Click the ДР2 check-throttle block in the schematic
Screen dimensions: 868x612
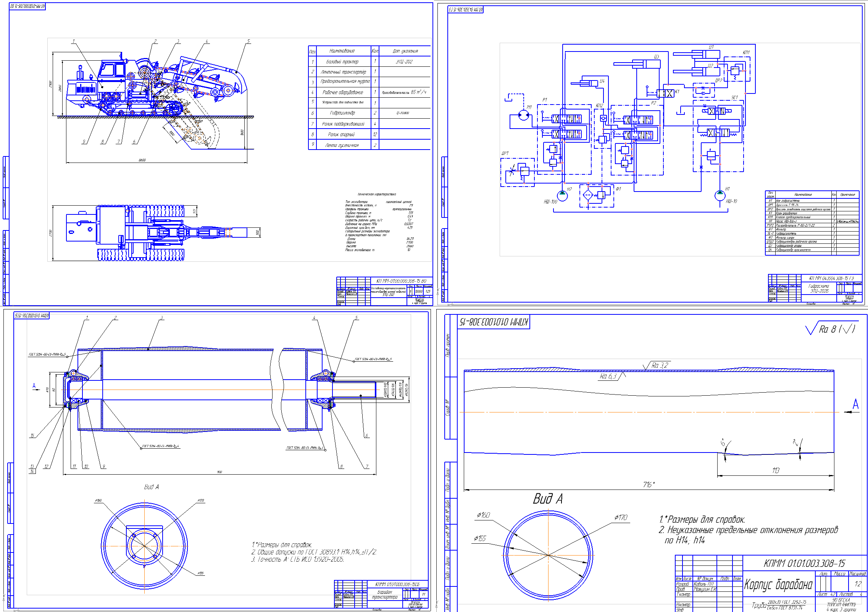pos(704,90)
